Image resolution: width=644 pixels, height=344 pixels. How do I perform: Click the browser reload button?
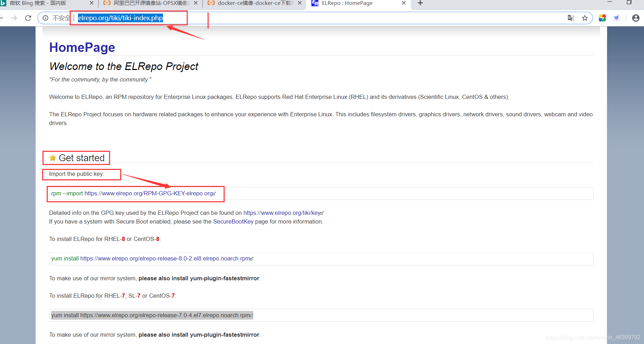(28, 18)
